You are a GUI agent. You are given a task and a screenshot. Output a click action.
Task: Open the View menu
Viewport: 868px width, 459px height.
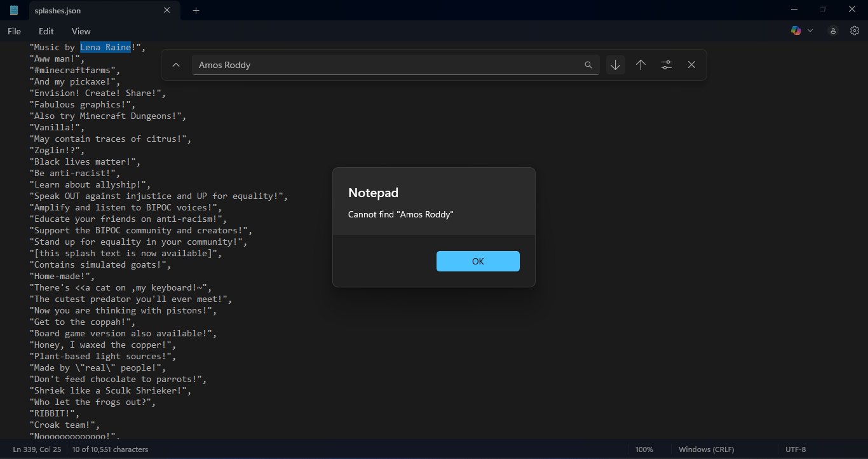click(x=81, y=31)
